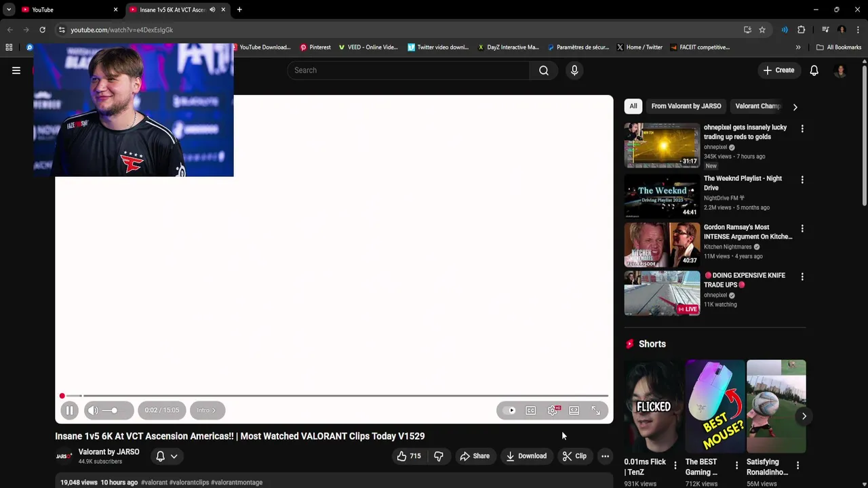
Task: Open The BEST Gaming mouse short
Action: tap(715, 406)
